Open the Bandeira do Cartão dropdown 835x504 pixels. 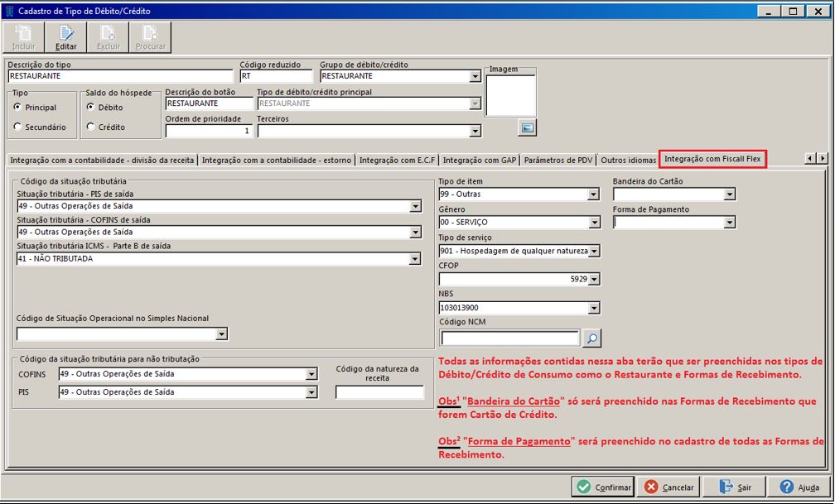point(730,194)
